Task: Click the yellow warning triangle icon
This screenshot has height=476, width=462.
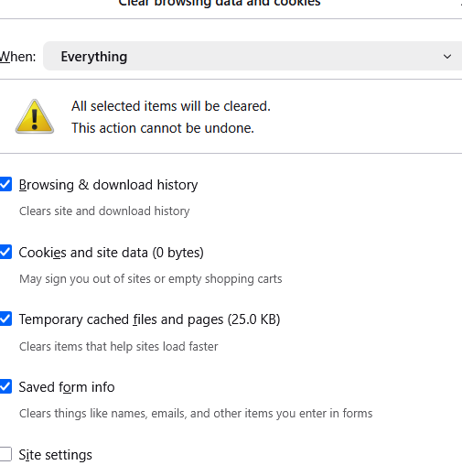Action: [35, 116]
